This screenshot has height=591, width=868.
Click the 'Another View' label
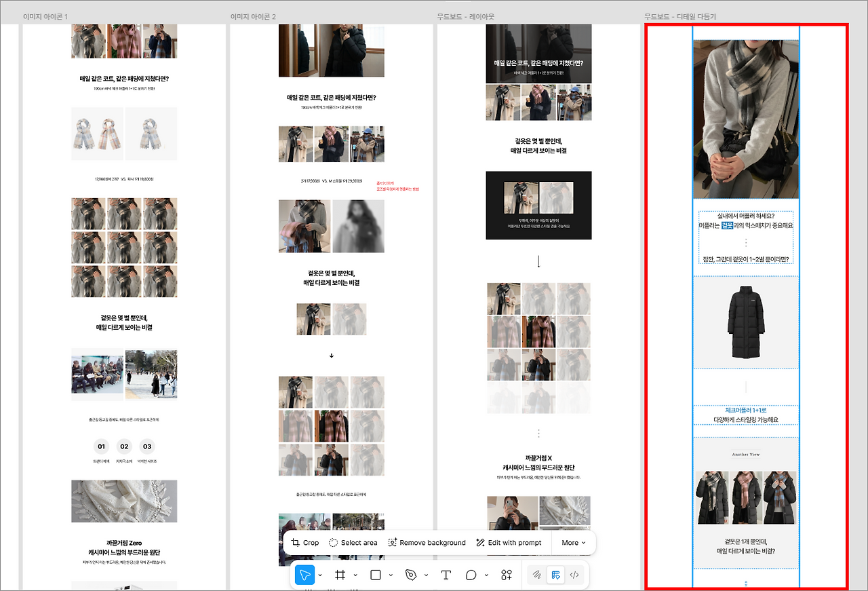pyautogui.click(x=746, y=455)
